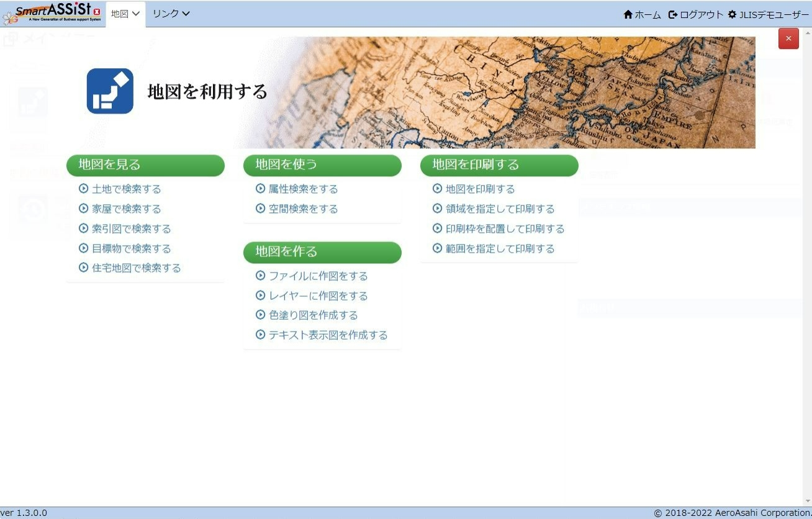
Task: Open テキスト表示図を作成する link
Action: click(328, 335)
